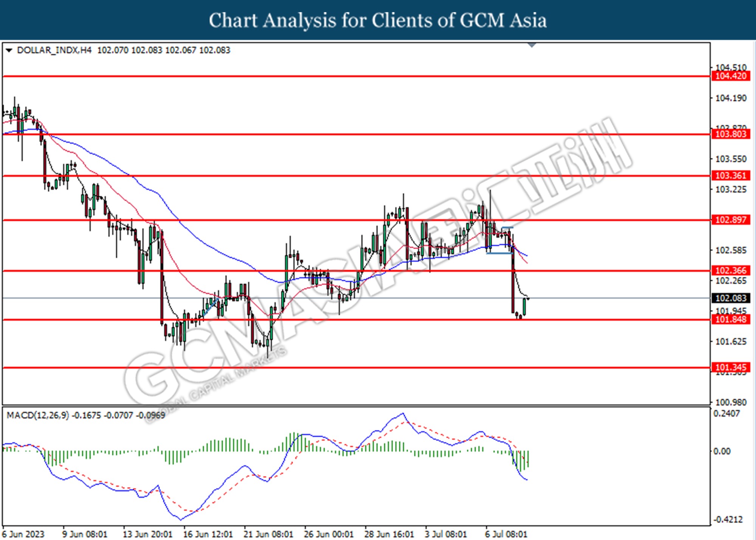The width and height of the screenshot is (756, 540).
Task: Click the MACD scale value 0.00
Action: click(722, 451)
